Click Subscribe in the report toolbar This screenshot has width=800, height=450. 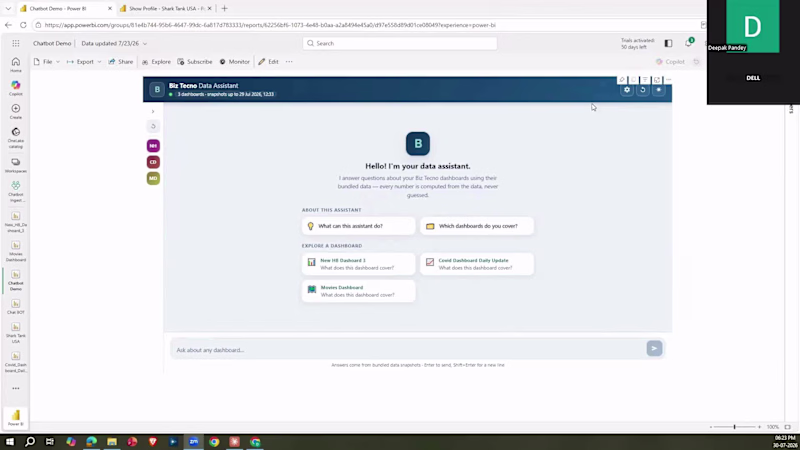[x=195, y=62]
